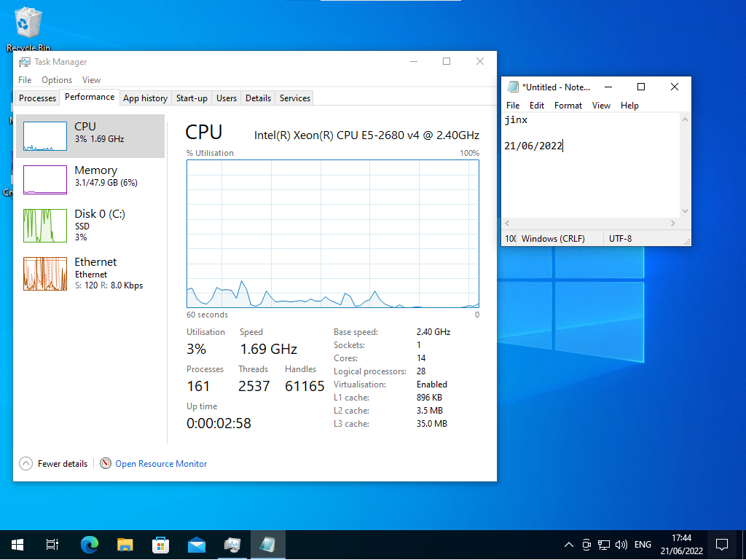Image resolution: width=746 pixels, height=560 pixels.
Task: Open the App history tab
Action: click(x=145, y=98)
